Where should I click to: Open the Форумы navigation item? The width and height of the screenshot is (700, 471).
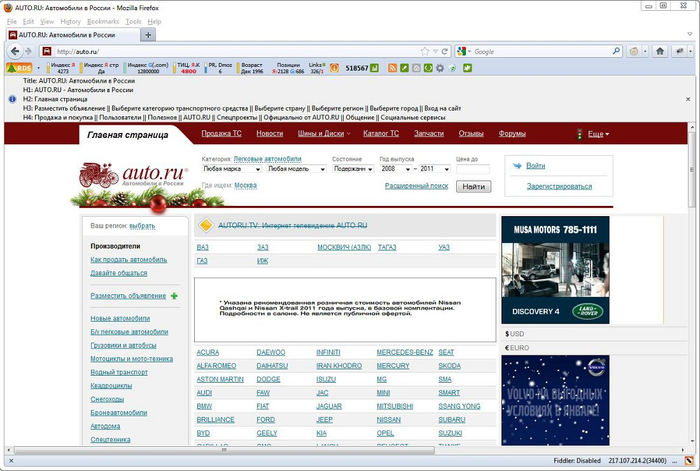coord(512,133)
